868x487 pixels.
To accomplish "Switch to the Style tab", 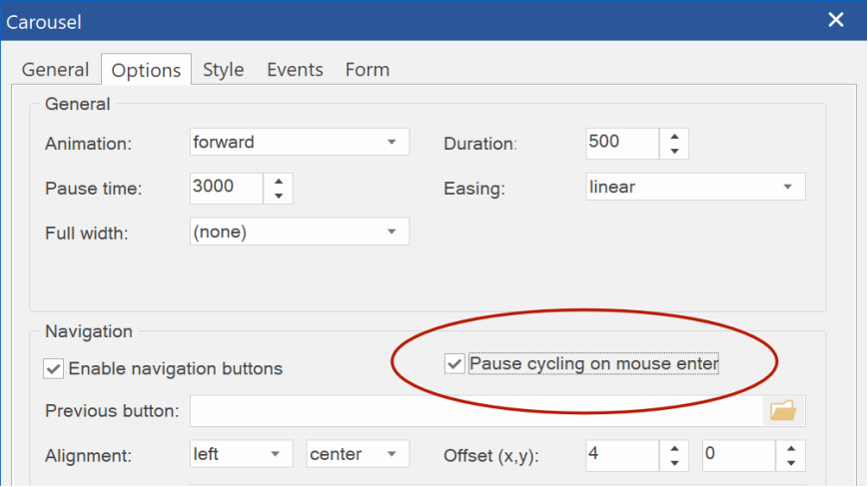I will pyautogui.click(x=223, y=70).
